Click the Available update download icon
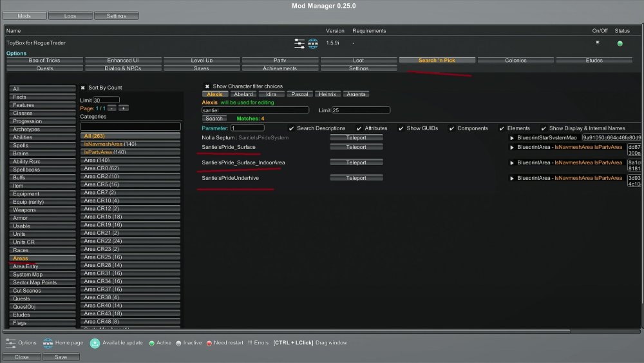Image resolution: width=644 pixels, height=363 pixels. (95, 342)
